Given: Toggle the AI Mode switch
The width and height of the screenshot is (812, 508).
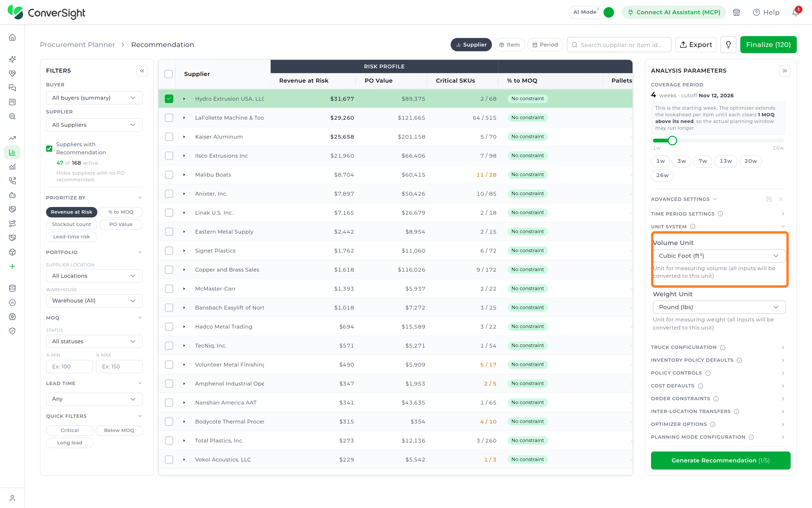Looking at the screenshot, I should [x=609, y=12].
